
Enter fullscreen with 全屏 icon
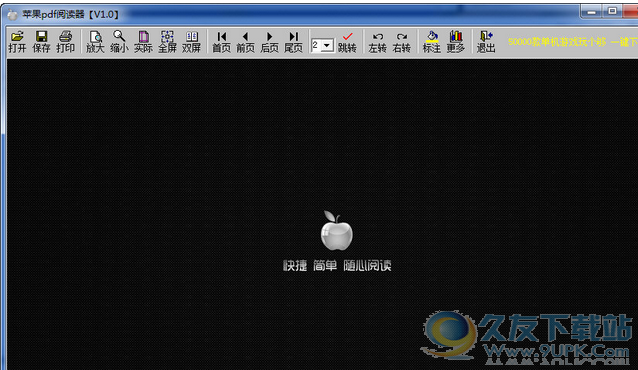click(x=167, y=42)
